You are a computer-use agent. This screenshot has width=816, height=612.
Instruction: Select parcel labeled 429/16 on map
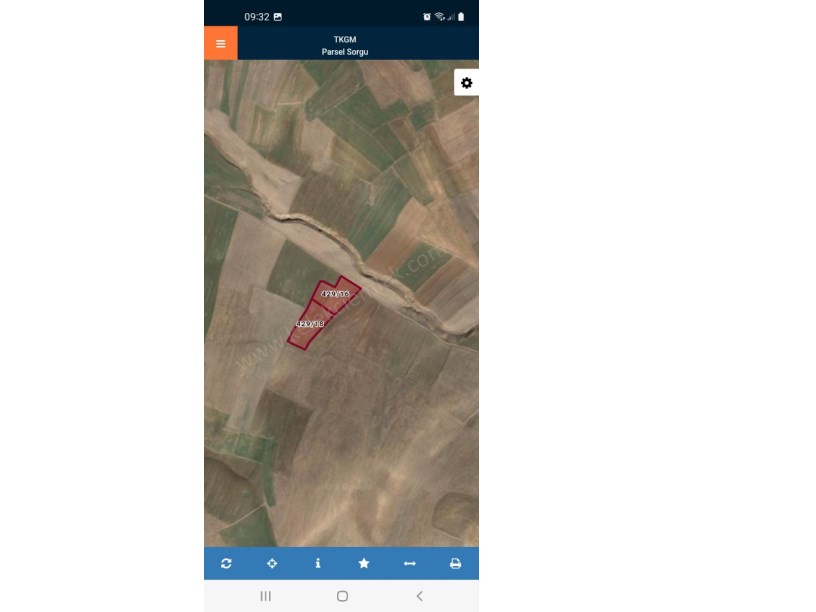pyautogui.click(x=336, y=292)
